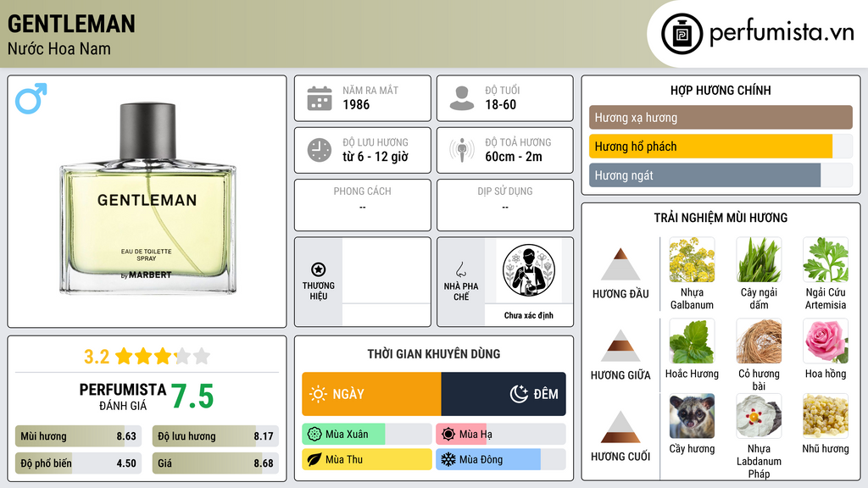Click the Chưa xác định perfumer label

click(x=529, y=315)
